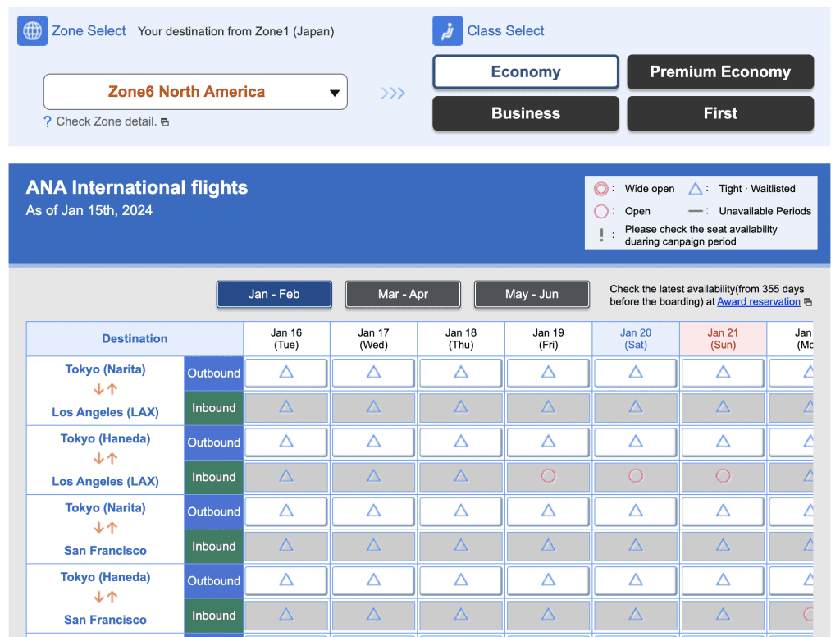Click Tokyo (Haneda) text above Los Angeles (LAX)
The height and width of the screenshot is (637, 840).
(106, 438)
